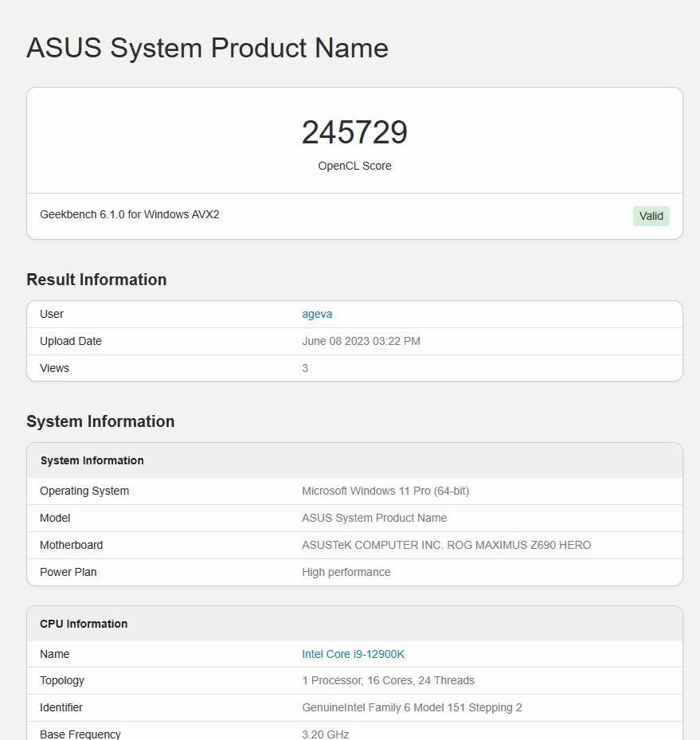Click the Model row ASUS System Product Name value
This screenshot has width=700, height=740.
click(374, 519)
